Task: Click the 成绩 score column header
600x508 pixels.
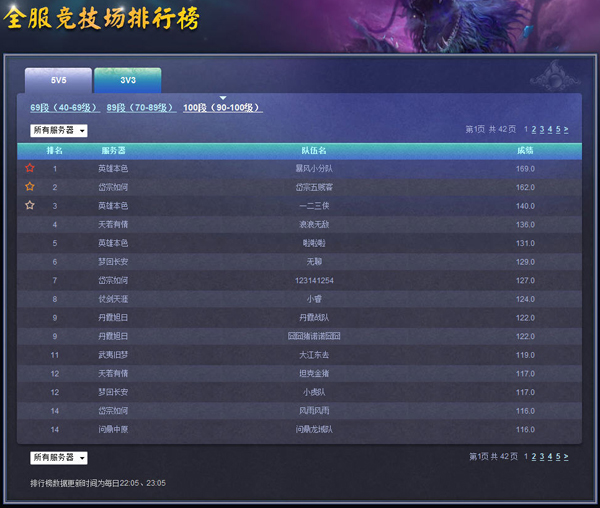Action: pyautogui.click(x=525, y=150)
